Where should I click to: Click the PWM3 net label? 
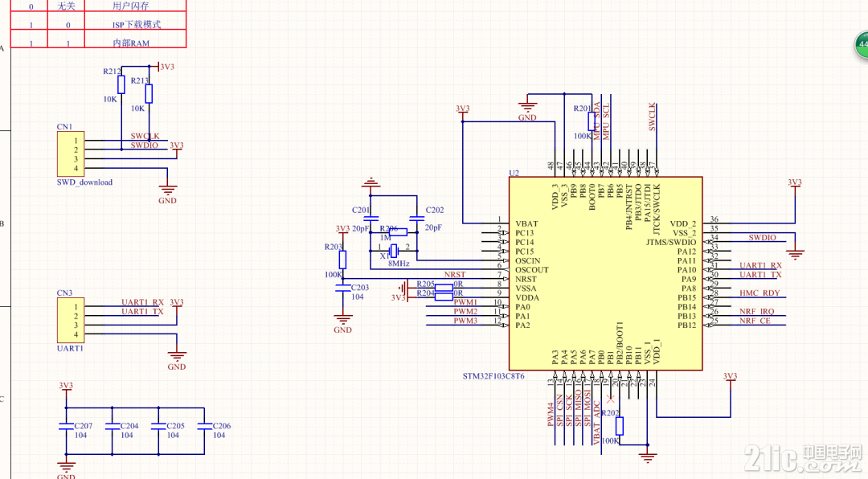465,321
